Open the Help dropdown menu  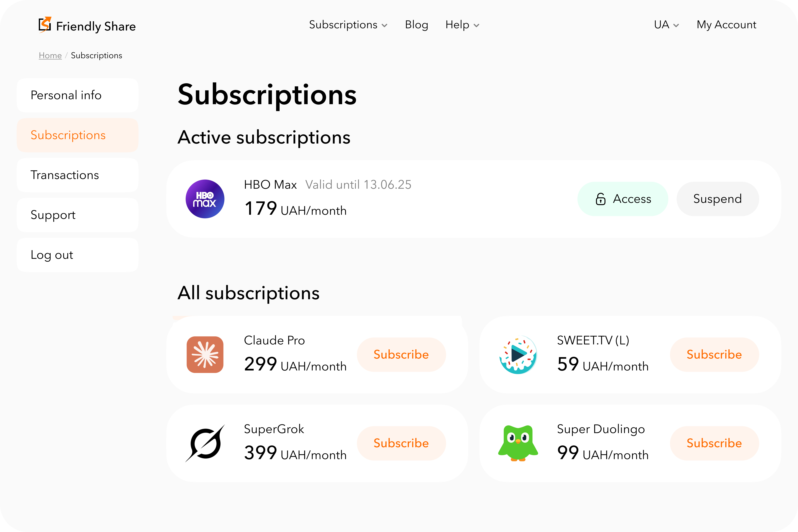(x=462, y=25)
